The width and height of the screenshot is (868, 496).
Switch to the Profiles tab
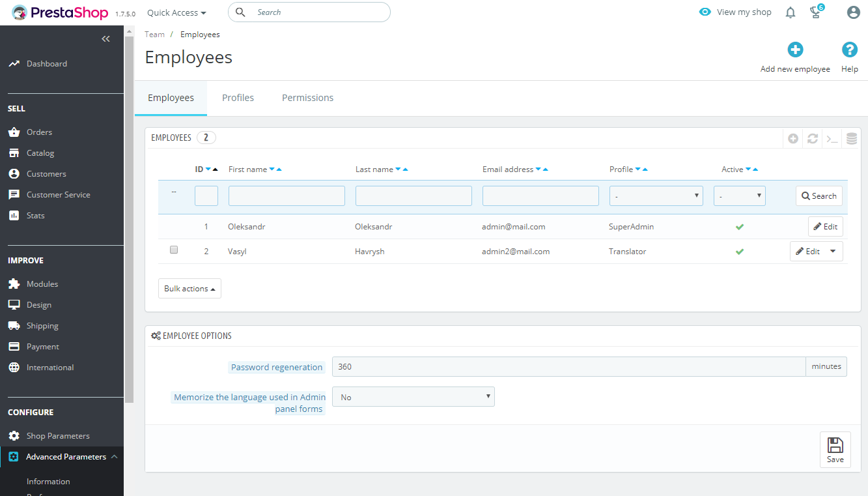(238, 98)
